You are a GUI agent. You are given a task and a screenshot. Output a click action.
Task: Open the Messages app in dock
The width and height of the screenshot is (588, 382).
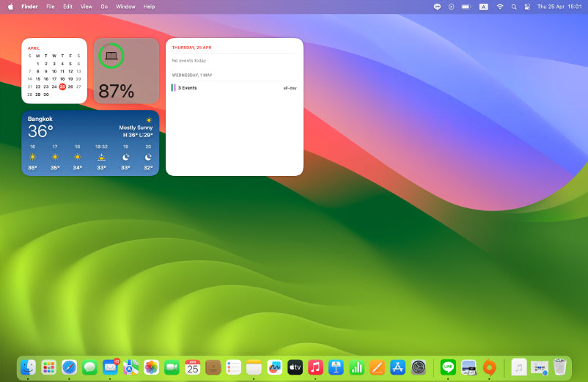89,367
